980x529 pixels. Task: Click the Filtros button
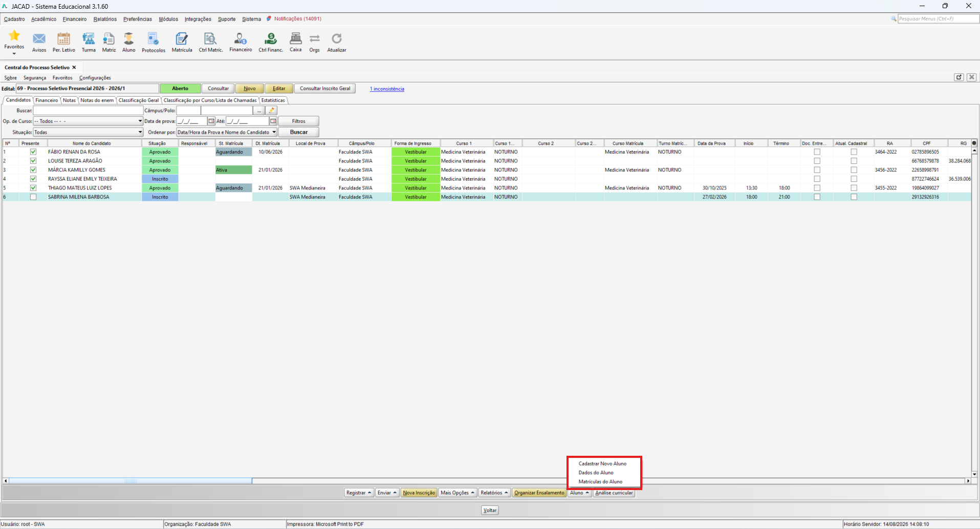pos(299,121)
